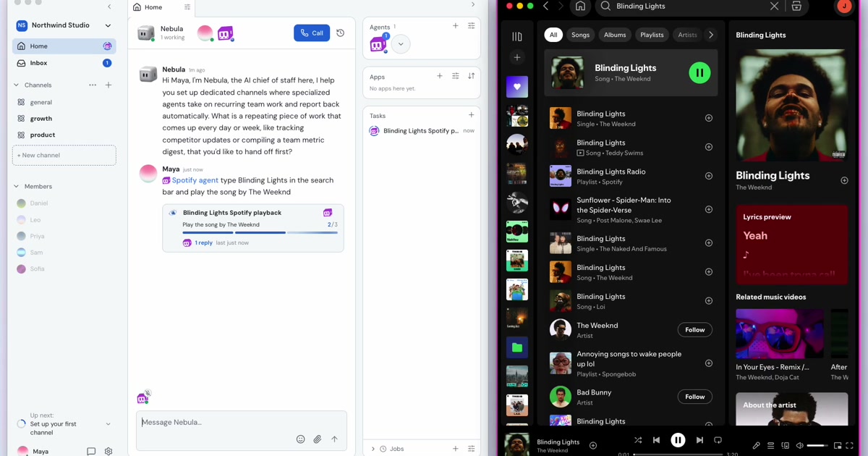868x456 pixels.
Task: Open In Your Eyes Remix video thumbnail
Action: [x=780, y=334]
